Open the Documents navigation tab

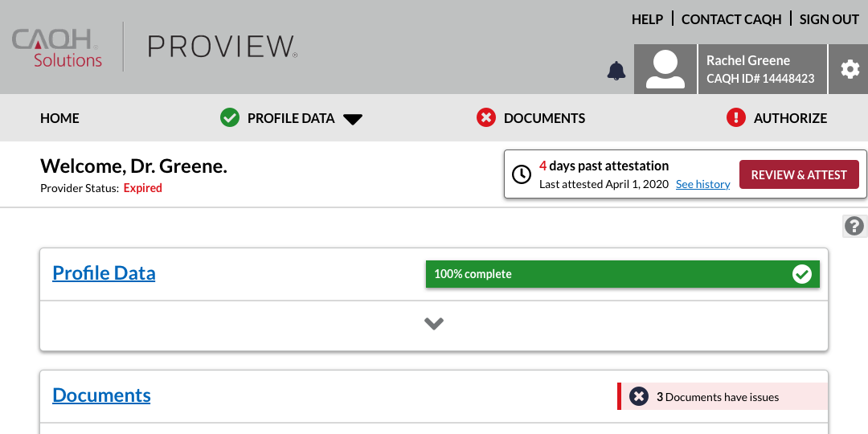[544, 118]
